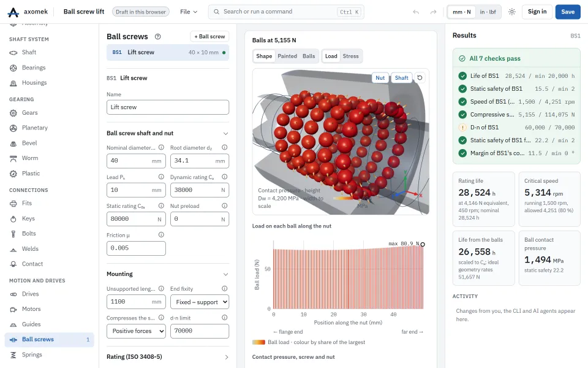Show info for End fixity field
588x368 pixels.
tap(225, 288)
